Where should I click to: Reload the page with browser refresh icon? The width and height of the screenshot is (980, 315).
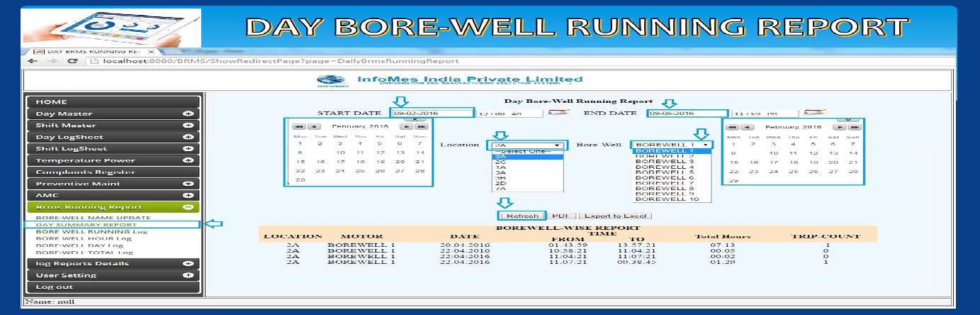point(72,61)
